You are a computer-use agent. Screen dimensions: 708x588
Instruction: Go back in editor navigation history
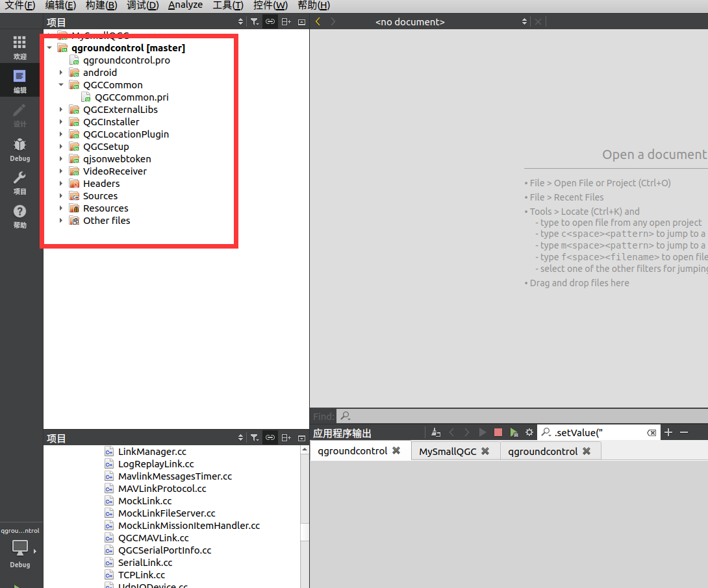(318, 21)
